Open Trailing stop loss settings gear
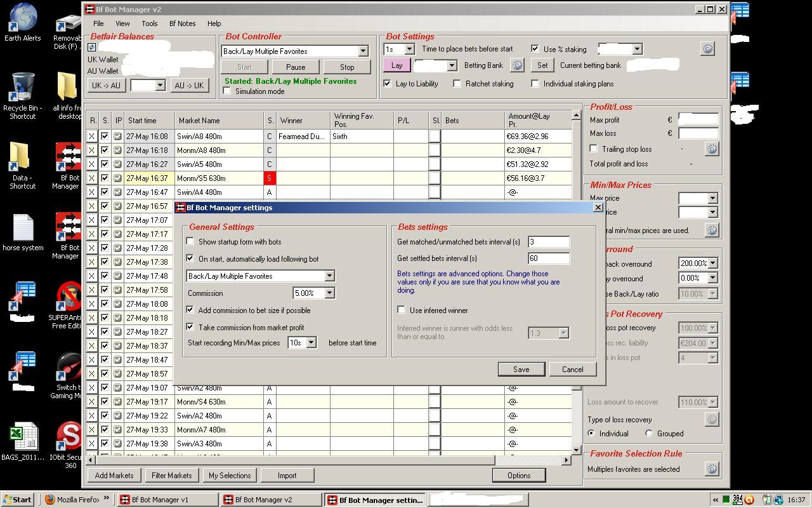Viewport: 812px width, 508px height. coord(712,149)
